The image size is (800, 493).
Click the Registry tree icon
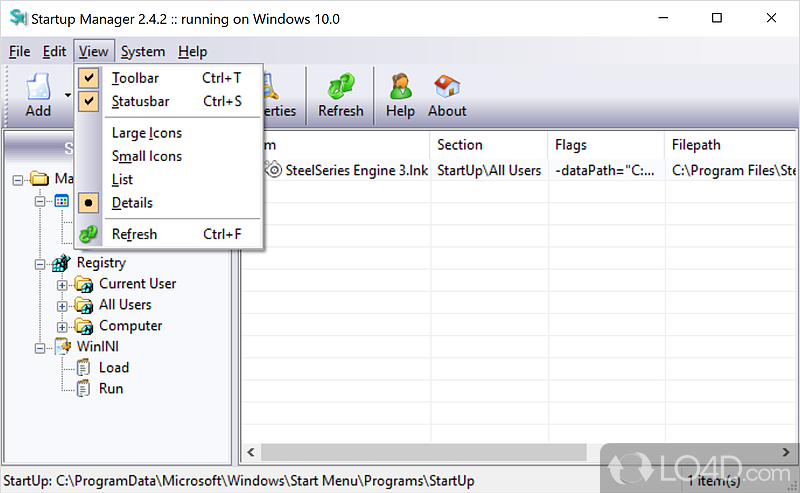click(x=61, y=263)
